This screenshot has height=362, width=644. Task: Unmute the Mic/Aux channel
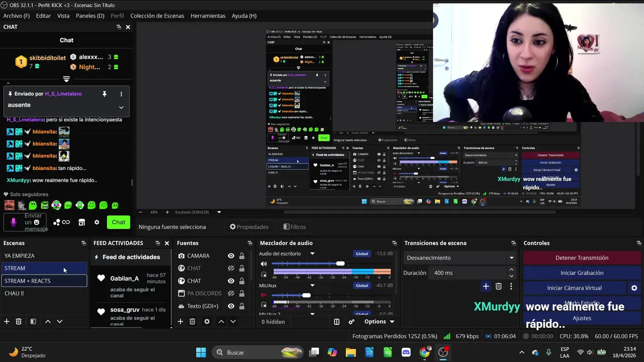(x=264, y=295)
